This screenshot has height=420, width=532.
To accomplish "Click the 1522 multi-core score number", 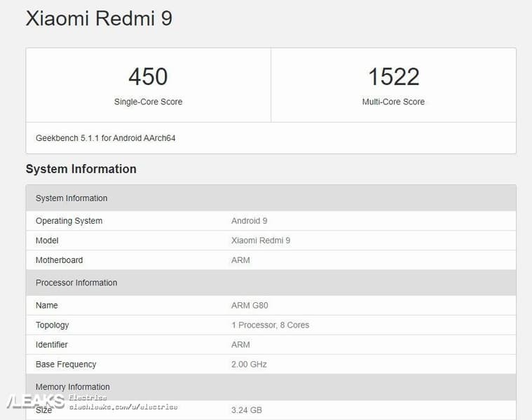I will click(393, 76).
